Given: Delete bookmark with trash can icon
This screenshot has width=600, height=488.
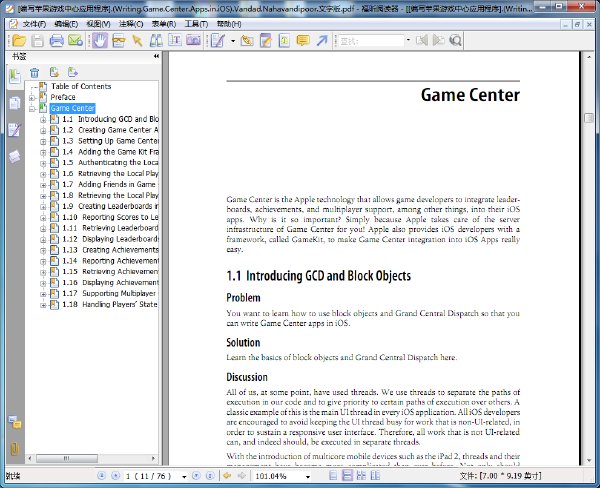Looking at the screenshot, I should pyautogui.click(x=34, y=72).
